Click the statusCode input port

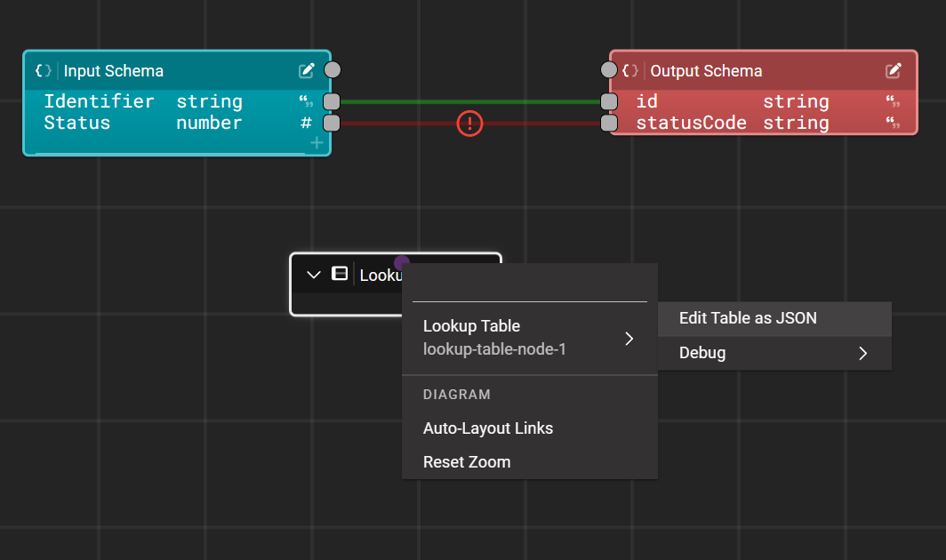click(x=609, y=123)
